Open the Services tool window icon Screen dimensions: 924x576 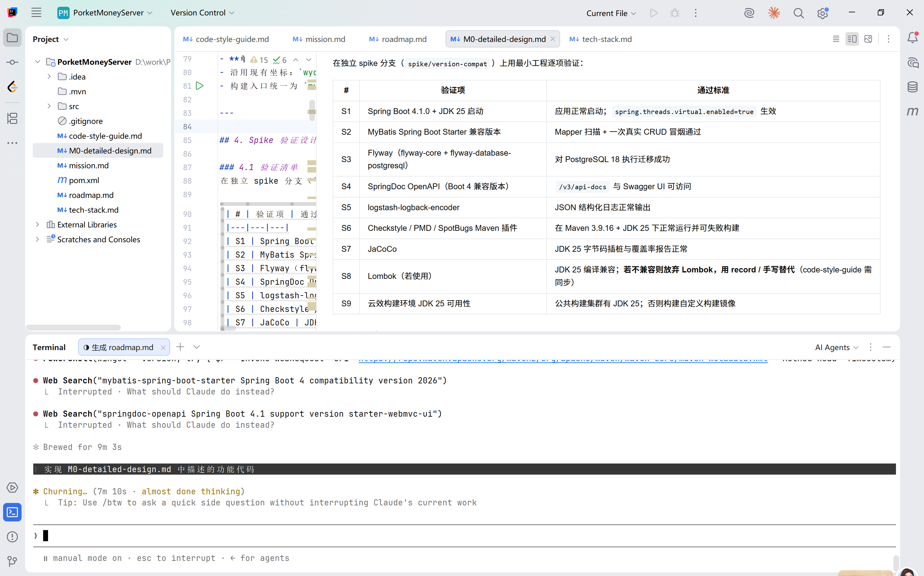pos(12,488)
